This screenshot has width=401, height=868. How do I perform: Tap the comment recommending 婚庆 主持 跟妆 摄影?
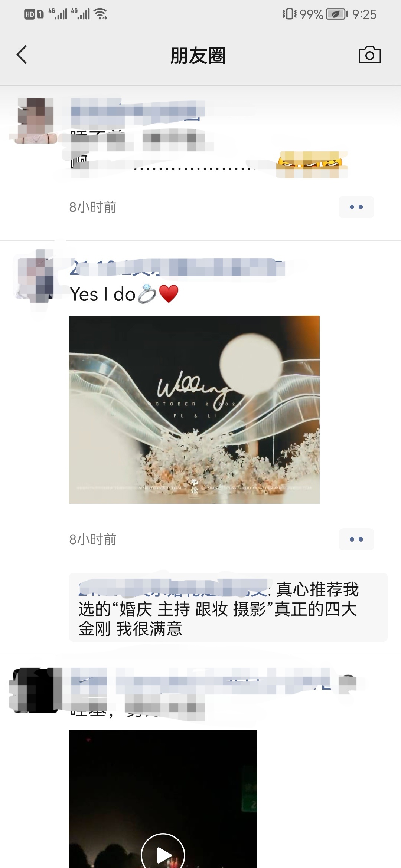pyautogui.click(x=228, y=607)
